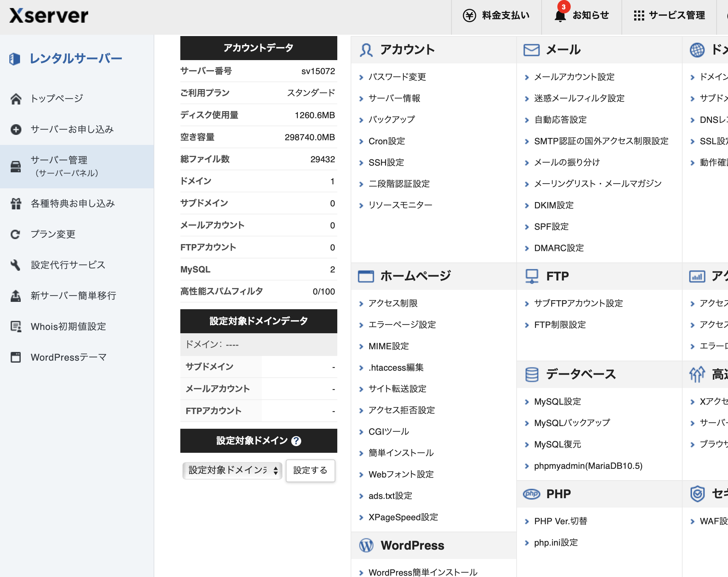Screen dimensions: 728x577
Task: Click the question mark help icon
Action: [x=296, y=441]
